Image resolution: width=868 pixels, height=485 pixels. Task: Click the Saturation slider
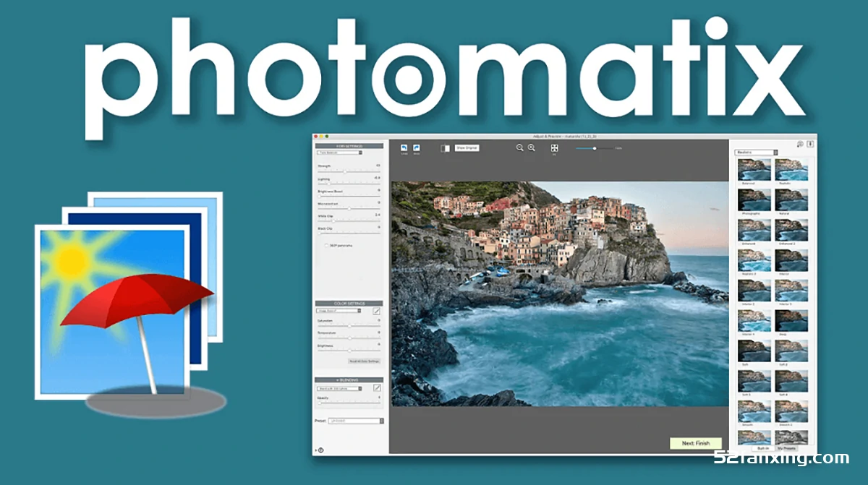[x=349, y=326]
